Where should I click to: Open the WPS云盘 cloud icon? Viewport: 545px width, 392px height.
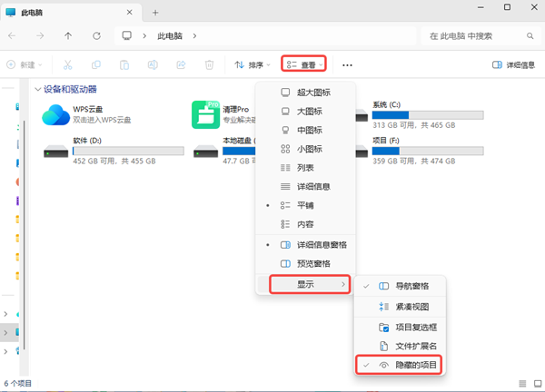pyautogui.click(x=55, y=115)
